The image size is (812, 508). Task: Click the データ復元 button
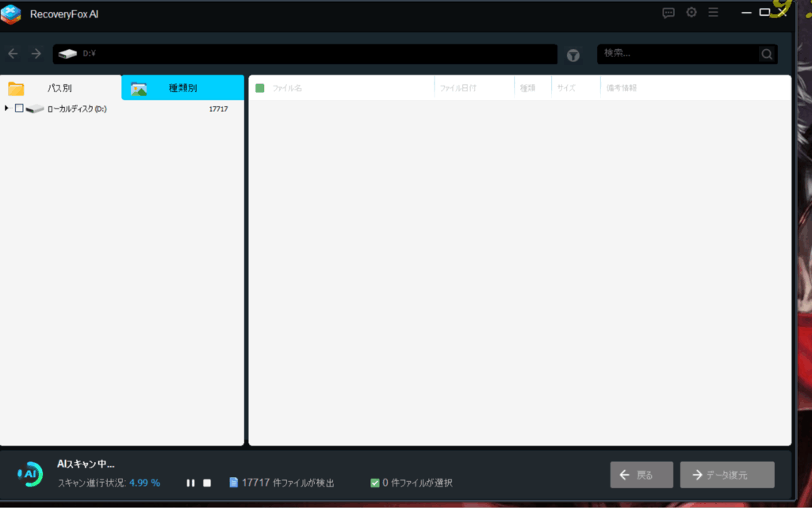tap(726, 475)
